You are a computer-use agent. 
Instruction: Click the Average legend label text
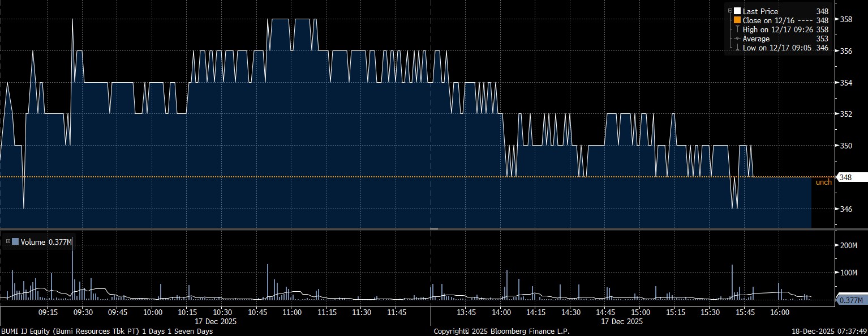756,39
